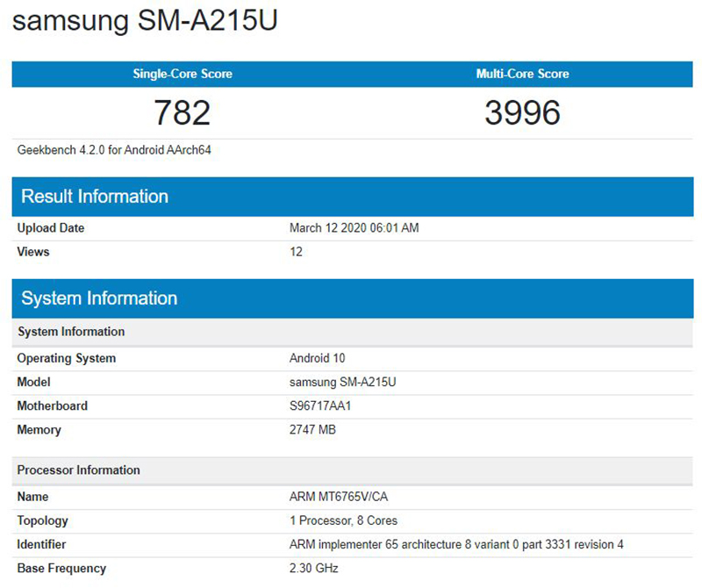Select the Operating System row label

coord(67,358)
